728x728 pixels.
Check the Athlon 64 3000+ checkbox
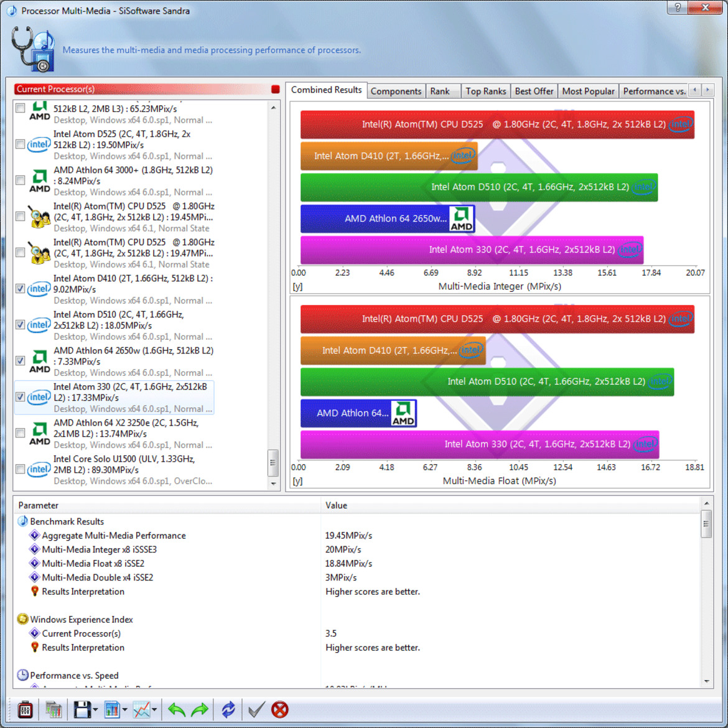pyautogui.click(x=20, y=180)
